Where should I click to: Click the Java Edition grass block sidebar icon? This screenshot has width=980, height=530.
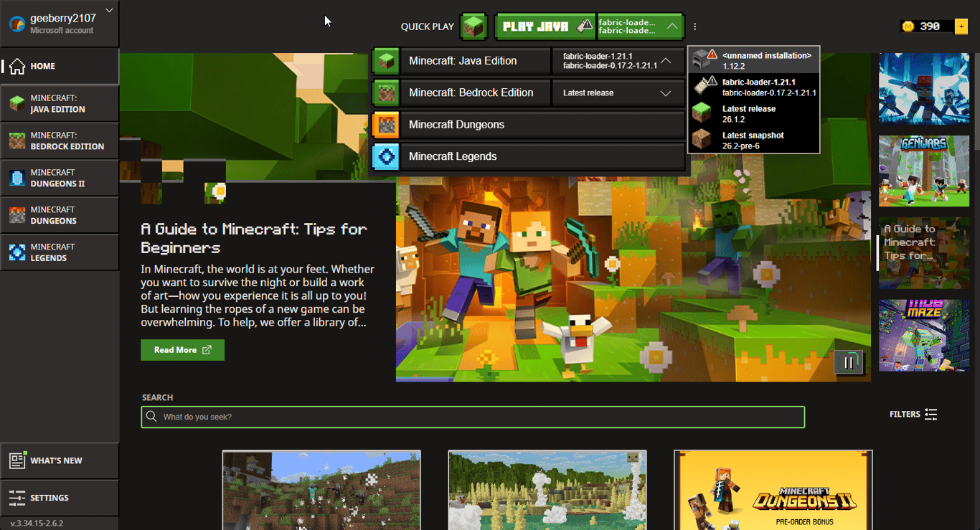pyautogui.click(x=17, y=104)
